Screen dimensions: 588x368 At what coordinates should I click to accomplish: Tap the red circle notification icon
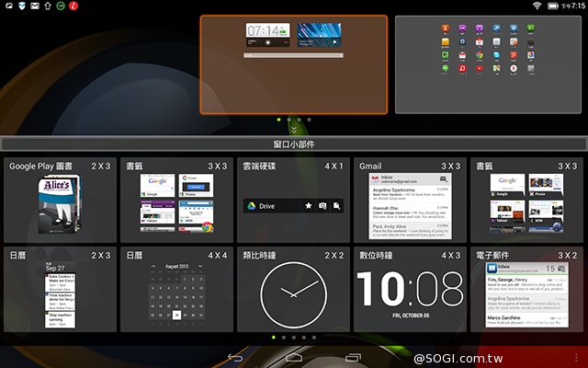(73, 6)
